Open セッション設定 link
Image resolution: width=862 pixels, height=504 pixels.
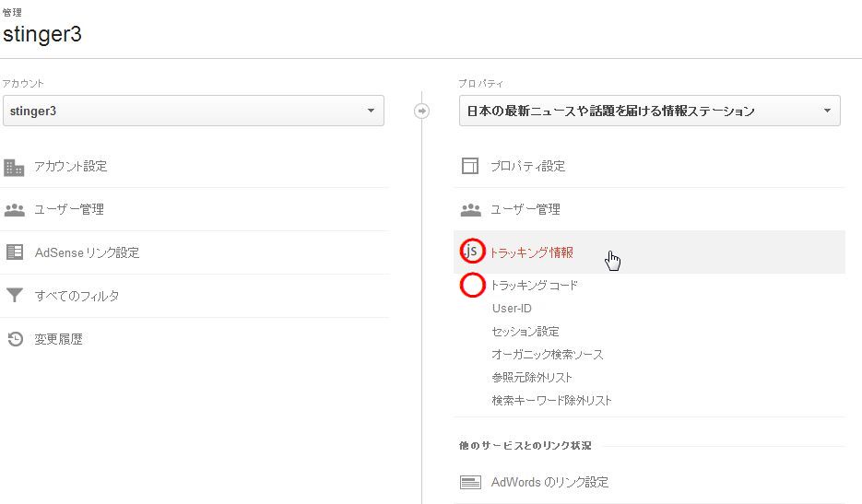click(525, 332)
